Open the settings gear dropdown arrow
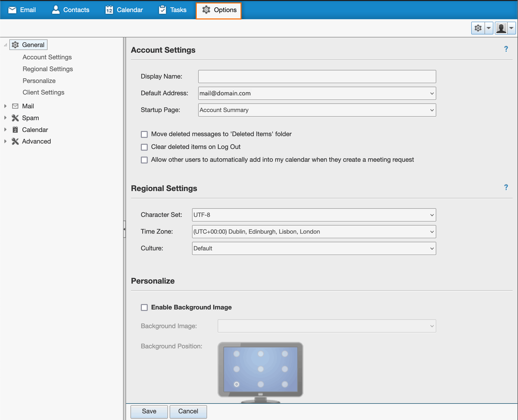Image resolution: width=518 pixels, height=420 pixels. pyautogui.click(x=489, y=28)
